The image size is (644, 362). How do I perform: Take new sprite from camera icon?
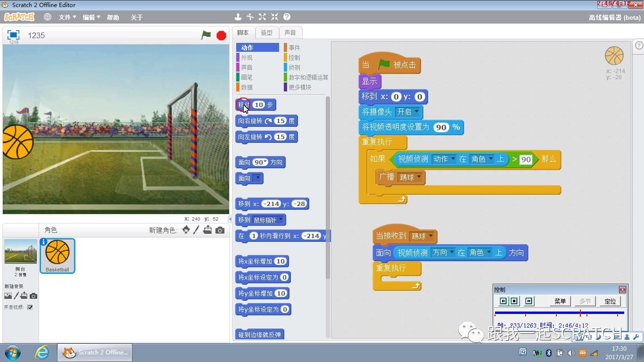click(220, 230)
